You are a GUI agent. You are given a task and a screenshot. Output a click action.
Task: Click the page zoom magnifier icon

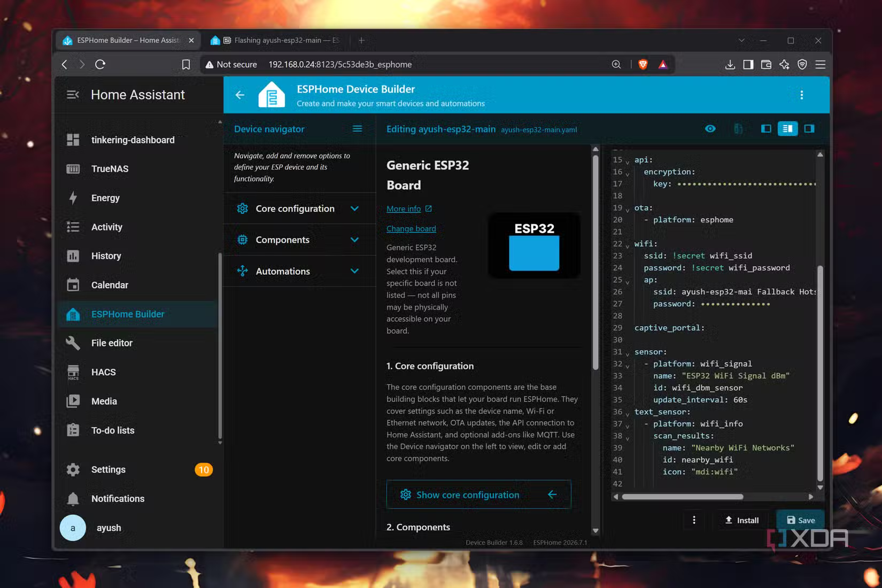point(616,65)
